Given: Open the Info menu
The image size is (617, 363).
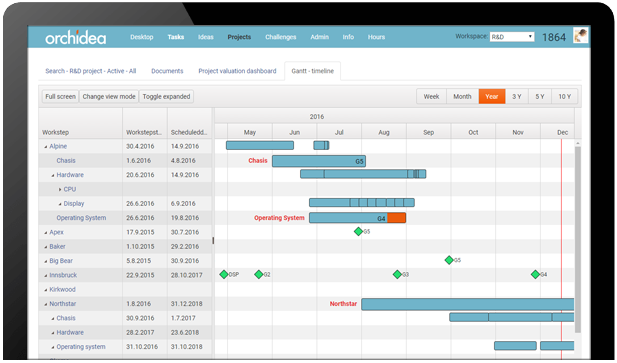Looking at the screenshot, I should [348, 37].
